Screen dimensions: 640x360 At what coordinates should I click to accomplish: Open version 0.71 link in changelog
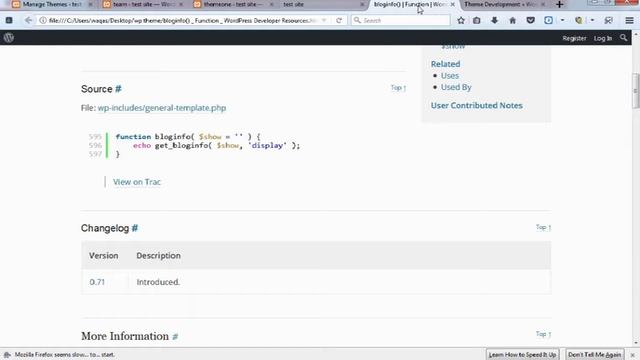[x=97, y=282]
